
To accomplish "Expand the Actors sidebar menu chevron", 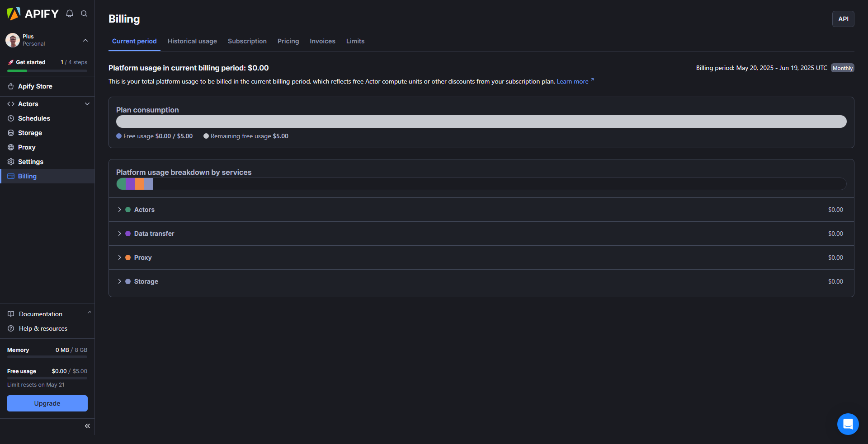I will click(x=87, y=104).
